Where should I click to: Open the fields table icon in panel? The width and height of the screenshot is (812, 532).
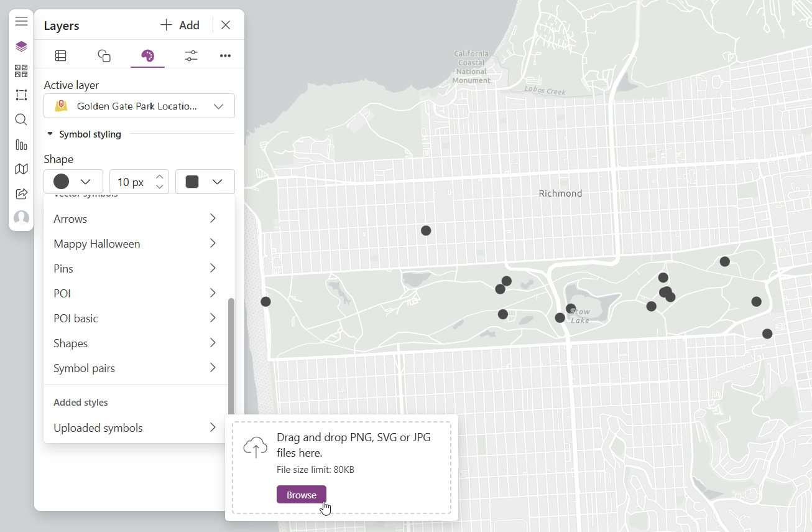point(60,55)
